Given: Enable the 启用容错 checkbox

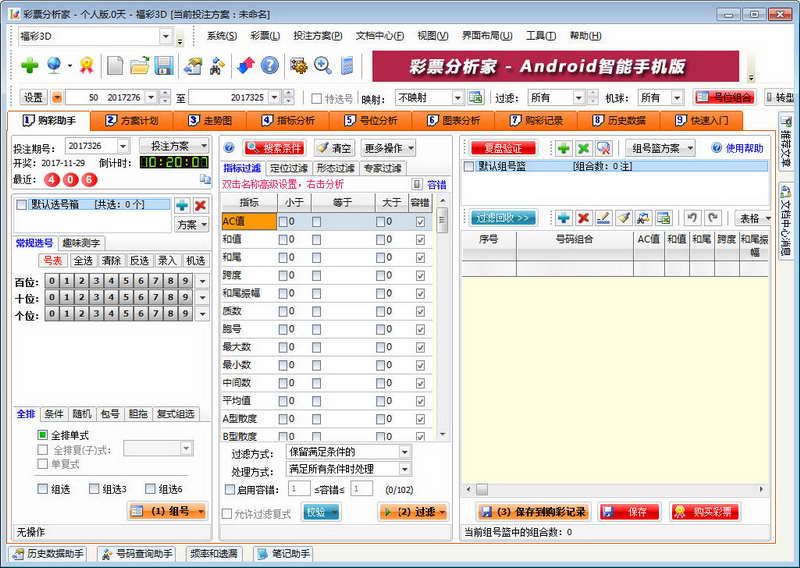Looking at the screenshot, I should 230,489.
